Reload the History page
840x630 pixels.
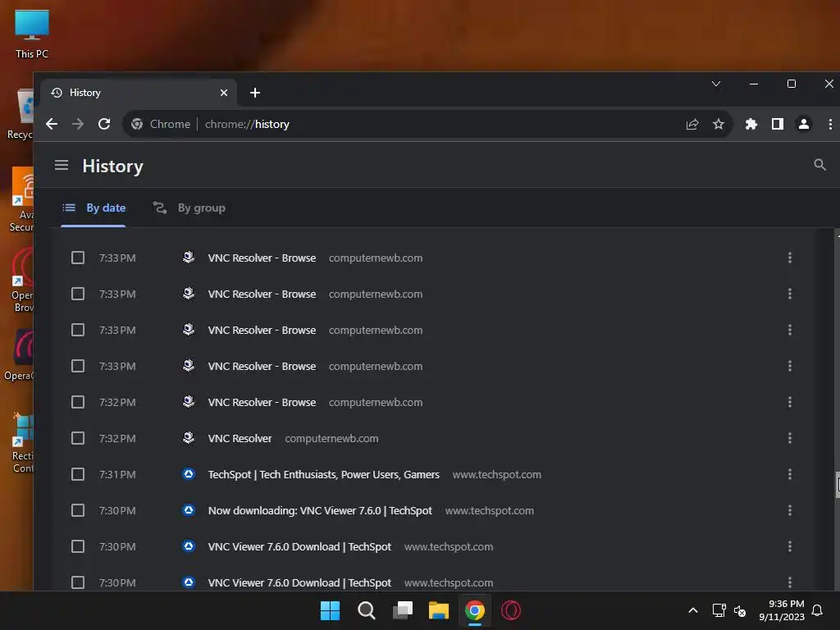point(104,125)
